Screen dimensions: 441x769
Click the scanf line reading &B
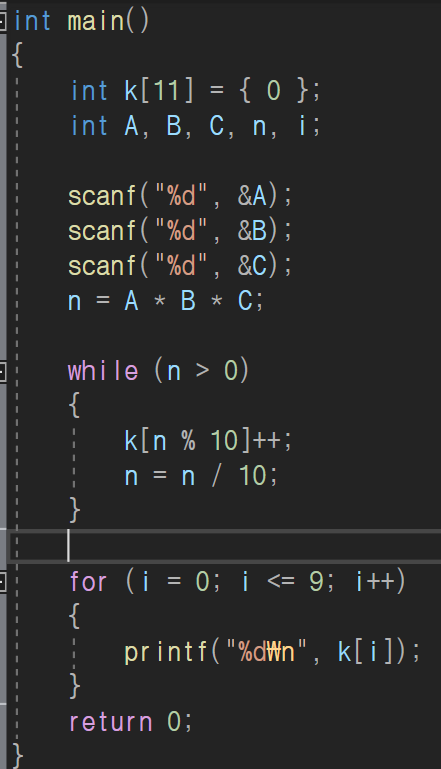[180, 231]
